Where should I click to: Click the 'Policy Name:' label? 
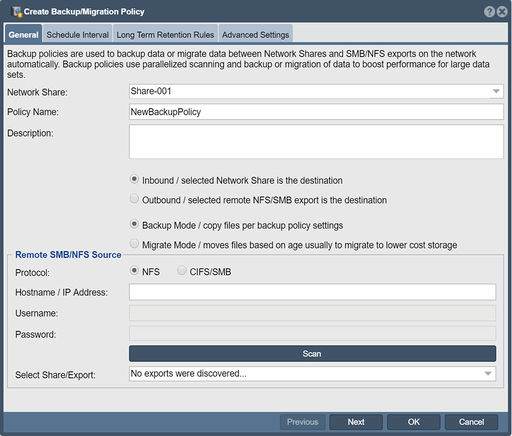33,112
